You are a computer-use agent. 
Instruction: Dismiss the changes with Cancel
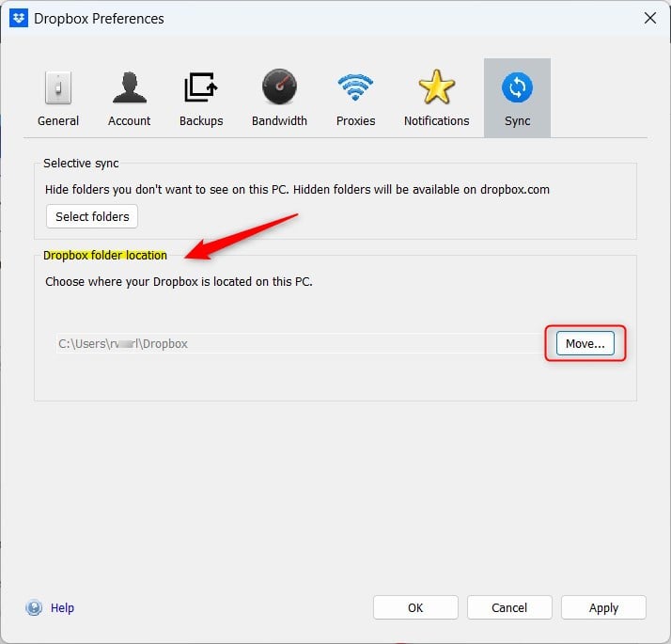pyautogui.click(x=509, y=607)
